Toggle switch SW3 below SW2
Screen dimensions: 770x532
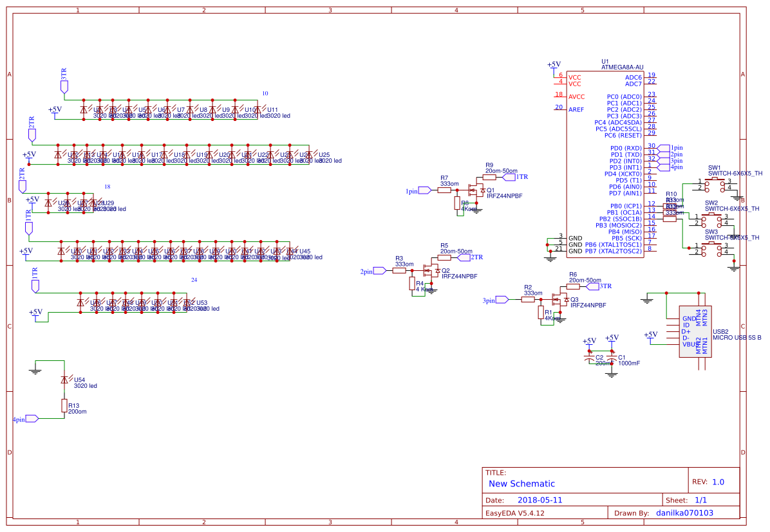(x=711, y=250)
